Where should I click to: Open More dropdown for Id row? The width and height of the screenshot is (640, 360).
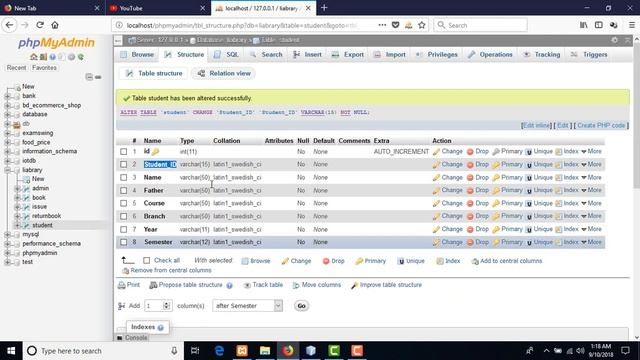(591, 151)
